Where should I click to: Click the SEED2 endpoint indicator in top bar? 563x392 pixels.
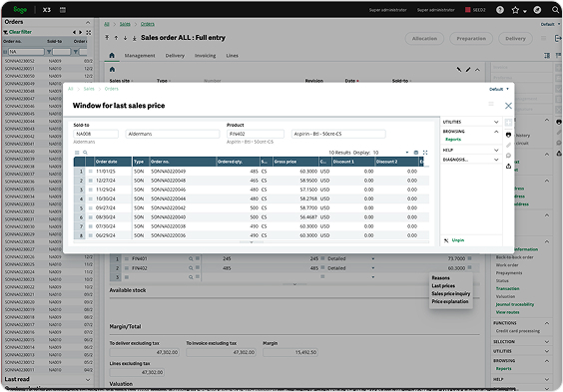475,10
